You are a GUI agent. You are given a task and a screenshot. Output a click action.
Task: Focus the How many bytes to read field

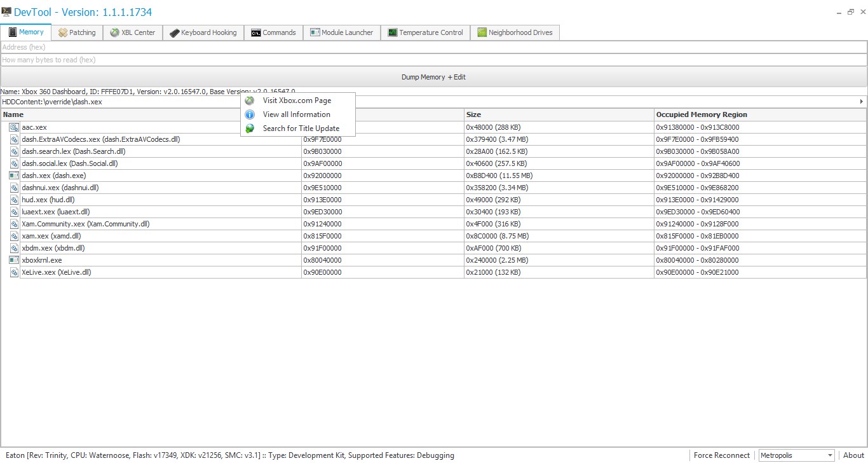434,60
